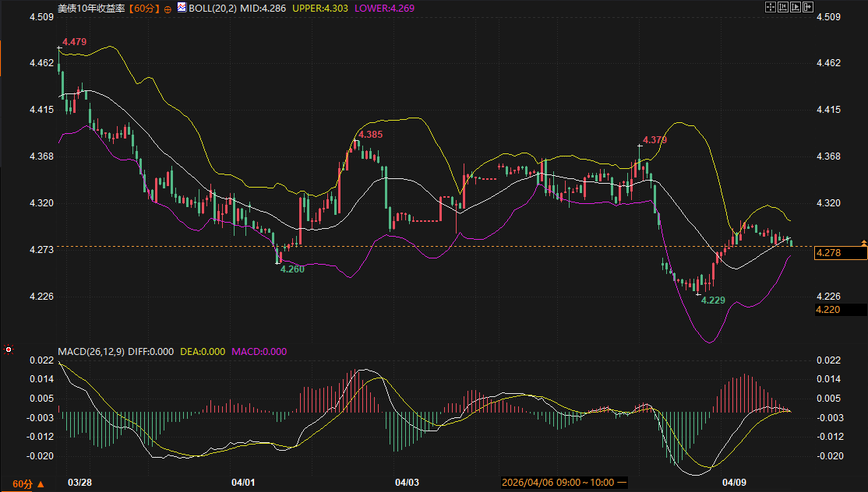Click the shrink chart range icon
This screenshot has width=868, height=492.
click(x=783, y=7)
